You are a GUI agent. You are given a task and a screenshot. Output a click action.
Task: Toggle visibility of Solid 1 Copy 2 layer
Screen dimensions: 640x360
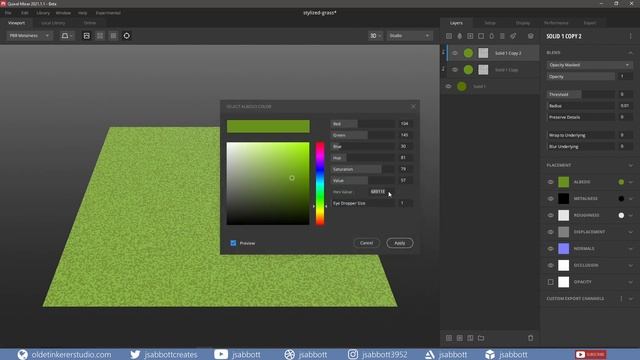455,53
